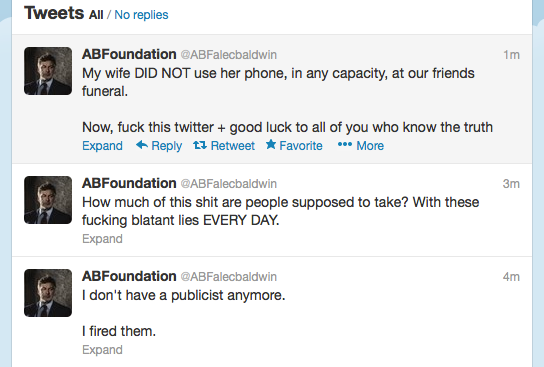Select the All tweets tab
This screenshot has width=544, height=367.
(96, 15)
